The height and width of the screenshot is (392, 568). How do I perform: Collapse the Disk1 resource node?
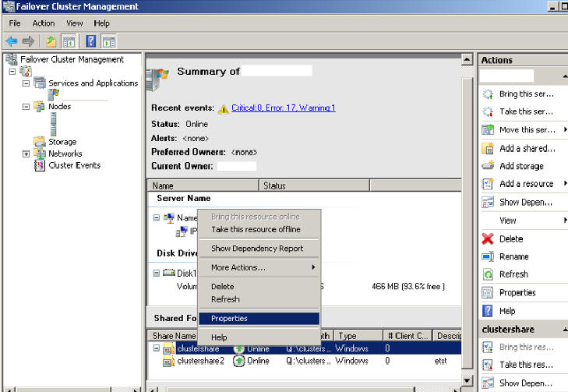pyautogui.click(x=156, y=273)
